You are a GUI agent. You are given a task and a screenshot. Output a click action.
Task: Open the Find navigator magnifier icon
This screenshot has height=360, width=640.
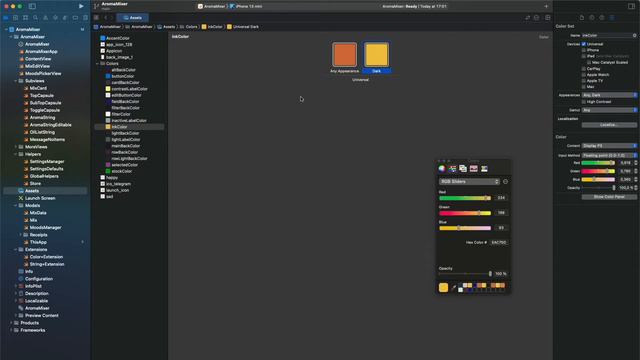pos(36,18)
